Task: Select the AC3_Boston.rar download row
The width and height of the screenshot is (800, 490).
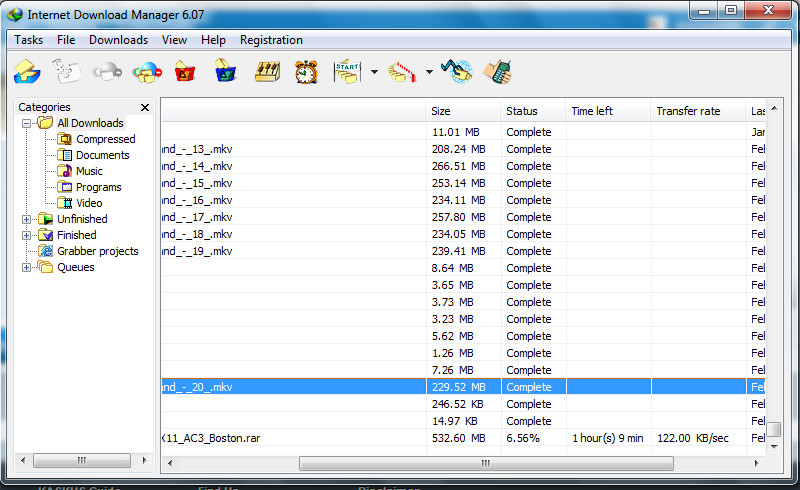Action: click(x=463, y=438)
